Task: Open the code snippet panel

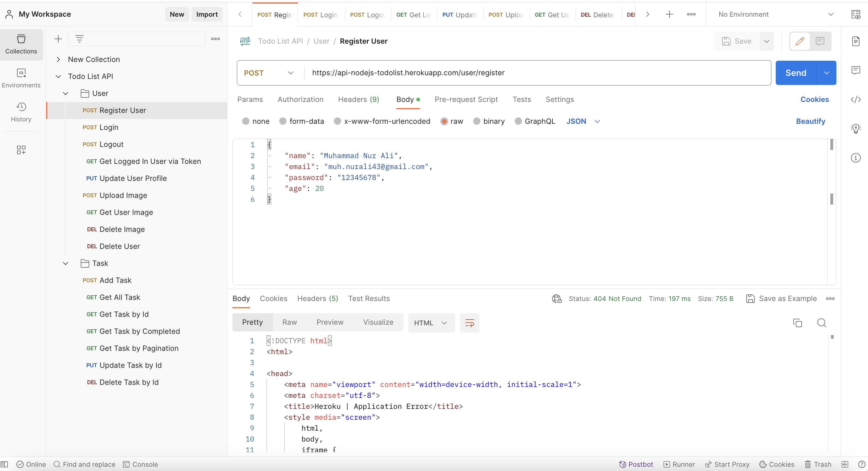Action: pos(856,99)
